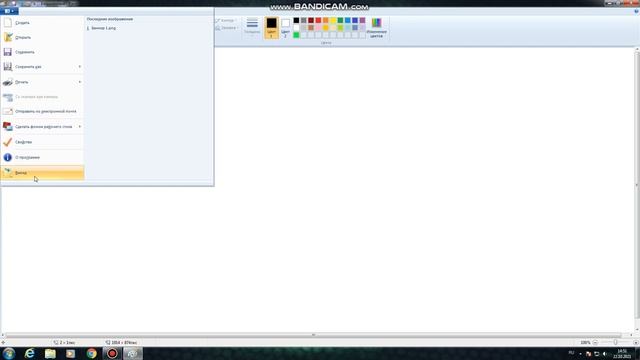Open the media player taskbar icon
This screenshot has height=360, width=640.
(x=71, y=353)
